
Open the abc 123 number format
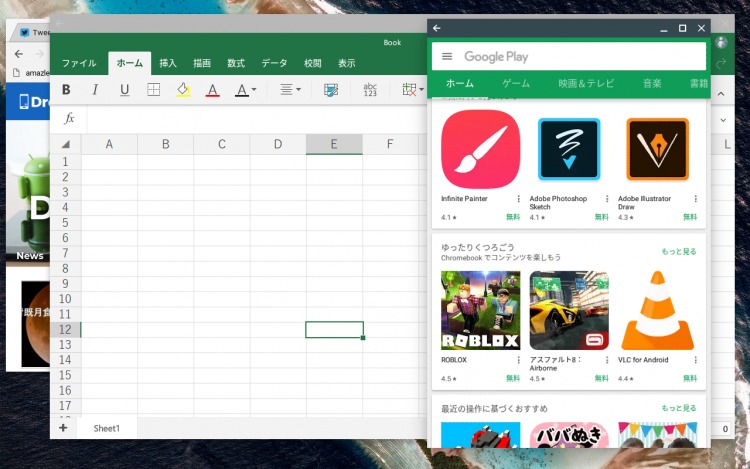pos(370,89)
